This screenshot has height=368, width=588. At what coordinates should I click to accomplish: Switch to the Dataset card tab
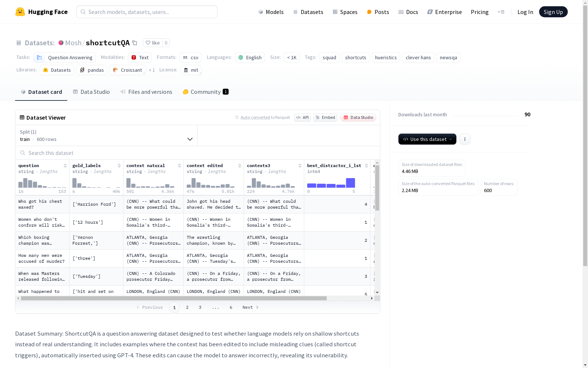point(41,92)
